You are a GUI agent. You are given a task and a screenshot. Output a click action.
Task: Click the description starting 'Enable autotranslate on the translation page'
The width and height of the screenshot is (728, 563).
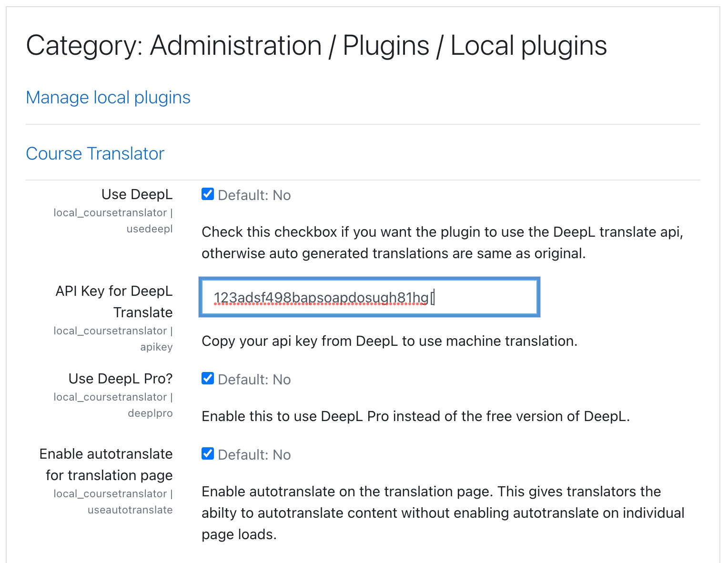443,513
